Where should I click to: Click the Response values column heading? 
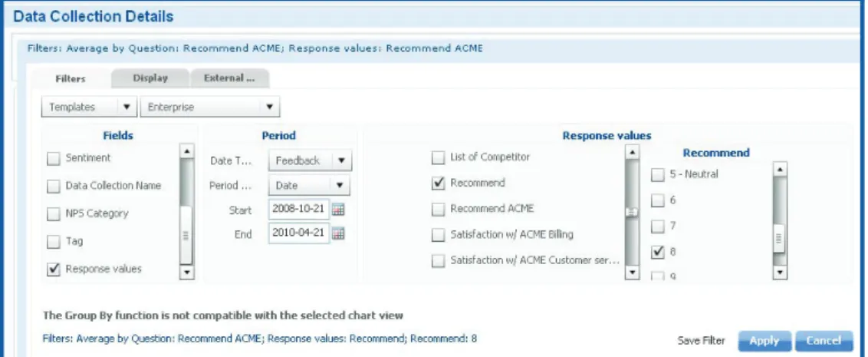(607, 135)
